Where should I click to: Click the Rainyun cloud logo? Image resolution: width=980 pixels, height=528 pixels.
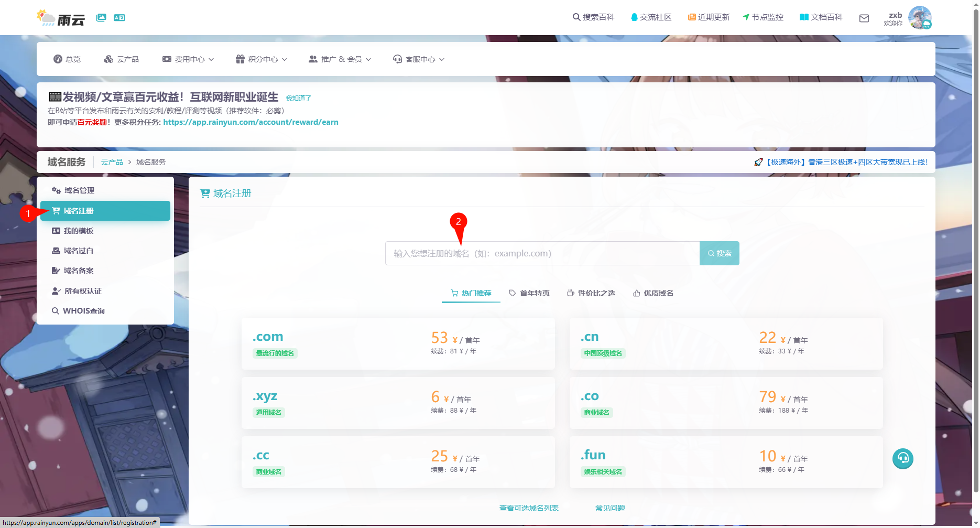tap(61, 18)
